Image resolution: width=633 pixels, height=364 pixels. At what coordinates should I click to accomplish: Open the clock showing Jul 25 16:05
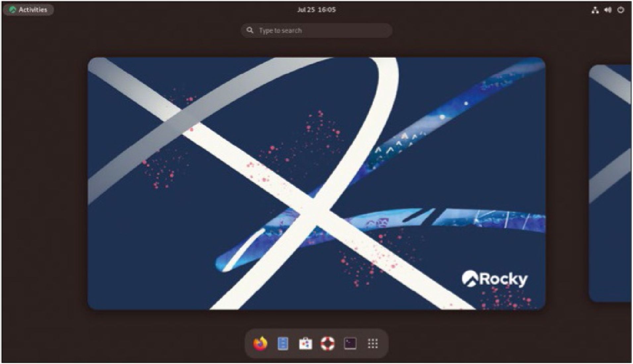[x=316, y=10]
